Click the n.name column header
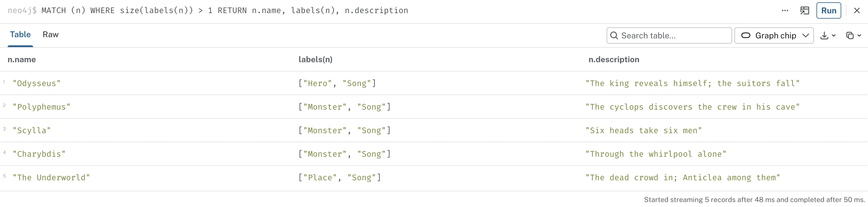 point(22,60)
